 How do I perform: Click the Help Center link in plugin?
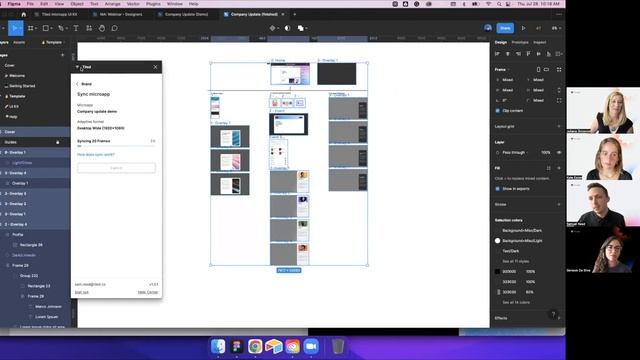tap(148, 293)
